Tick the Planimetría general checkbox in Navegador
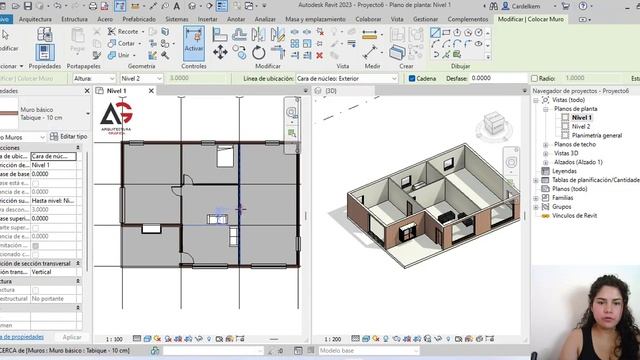This screenshot has height=360, width=640. point(565,136)
